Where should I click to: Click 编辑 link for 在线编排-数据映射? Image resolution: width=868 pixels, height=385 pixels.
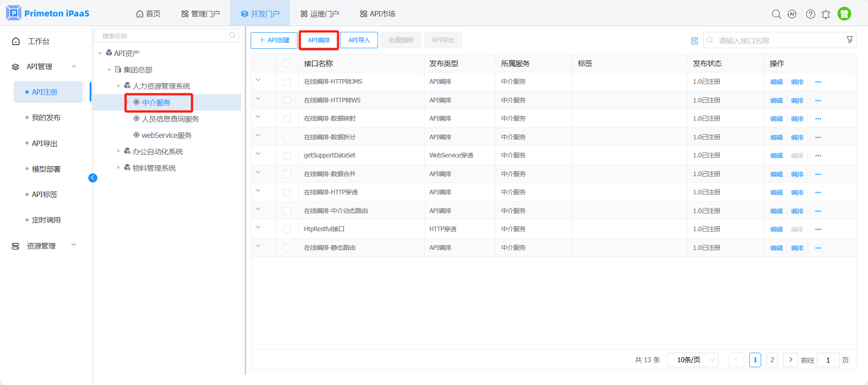tap(776, 119)
